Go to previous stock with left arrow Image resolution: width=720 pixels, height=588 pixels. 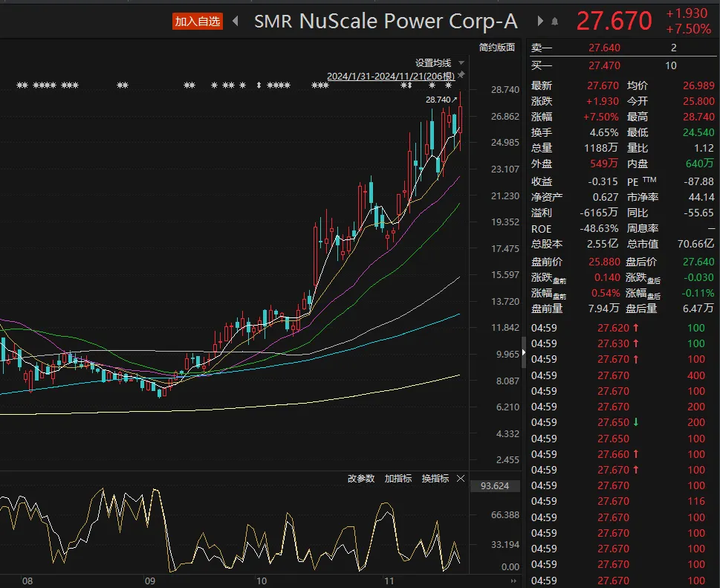pyautogui.click(x=236, y=22)
